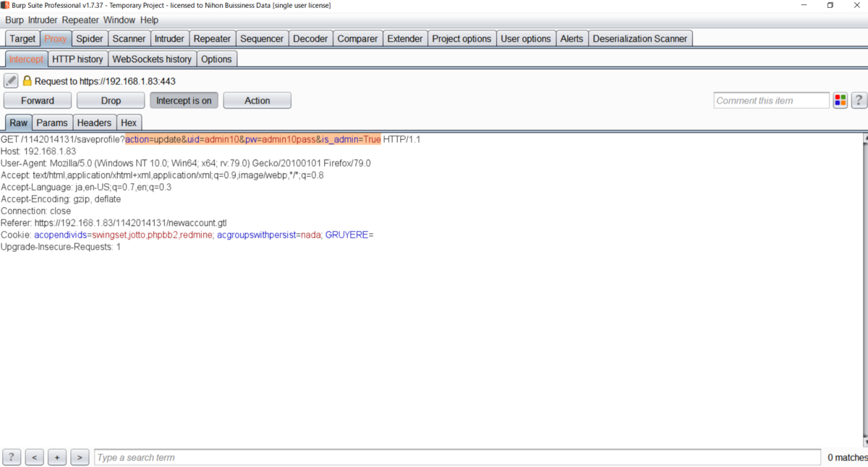
Task: Click the Comment this item field
Action: [772, 101]
